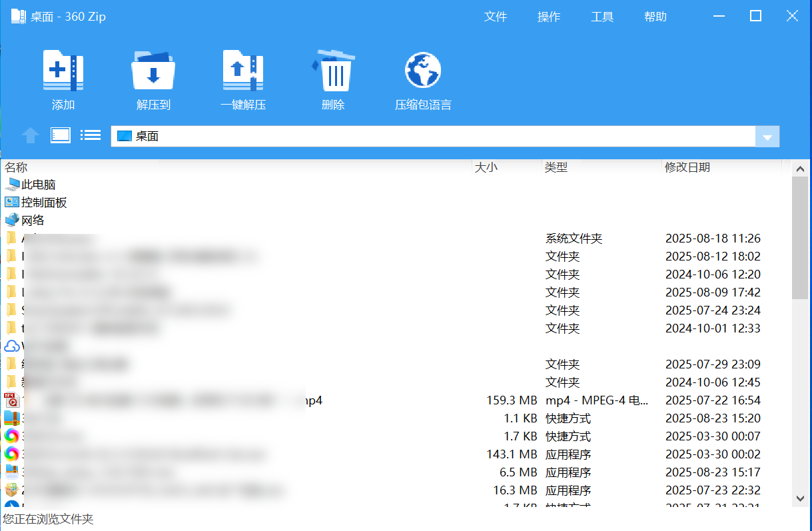This screenshot has width=812, height=531.
Task: Click the file list scrollbar down arrow
Action: (x=800, y=498)
